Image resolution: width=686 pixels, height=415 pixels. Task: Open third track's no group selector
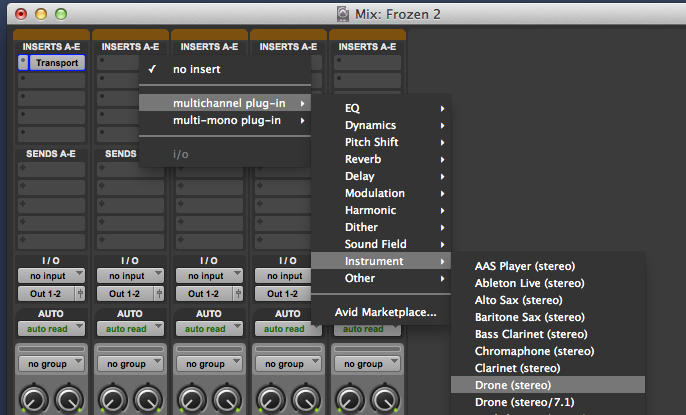pos(209,364)
